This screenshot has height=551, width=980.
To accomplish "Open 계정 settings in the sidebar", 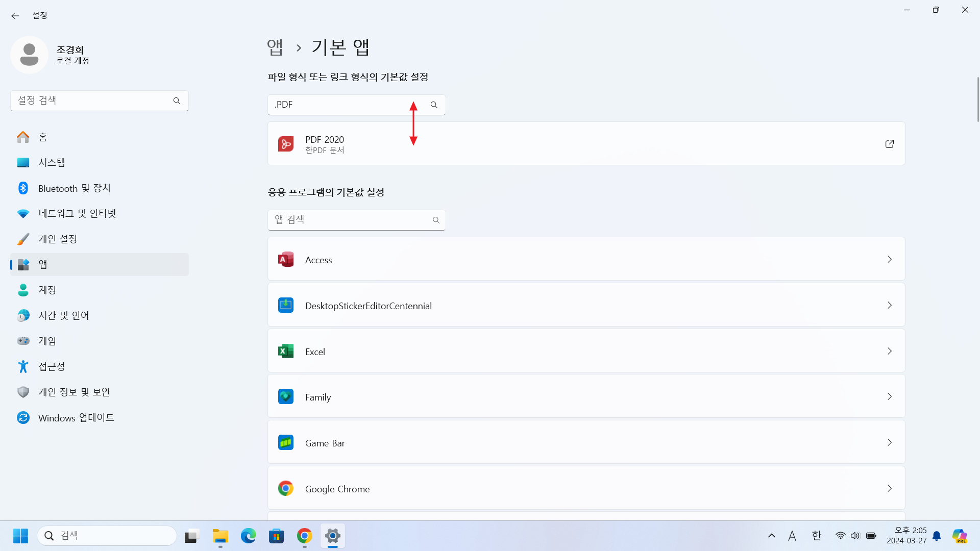I will click(x=100, y=290).
